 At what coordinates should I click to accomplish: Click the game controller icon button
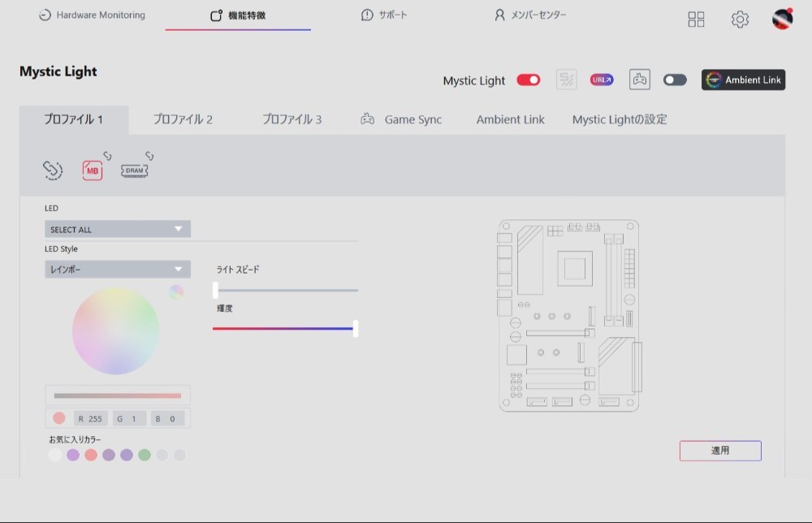(x=640, y=80)
